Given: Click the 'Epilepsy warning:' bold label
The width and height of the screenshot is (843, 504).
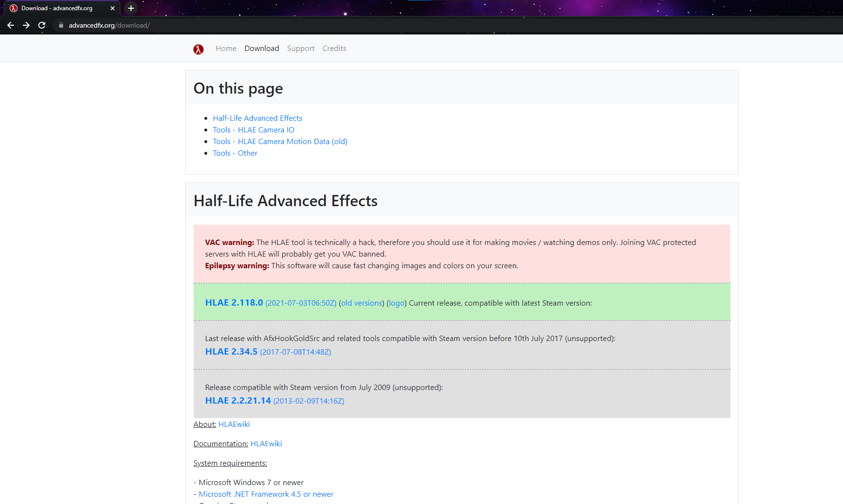Looking at the screenshot, I should [237, 266].
